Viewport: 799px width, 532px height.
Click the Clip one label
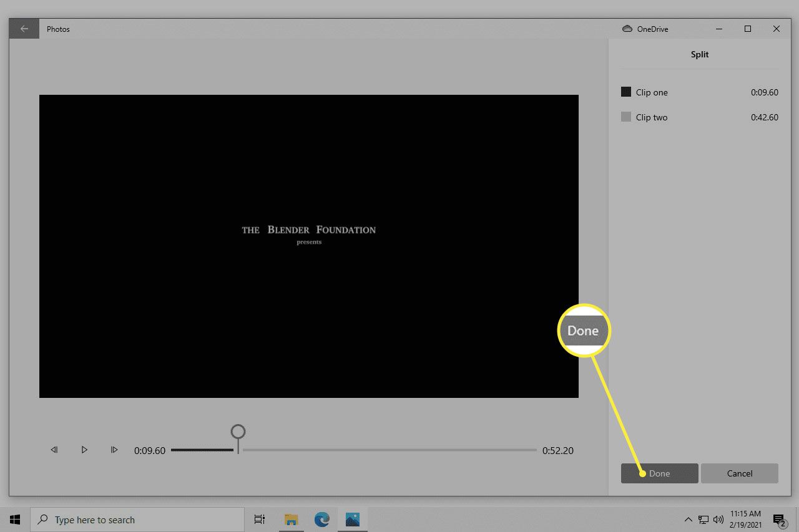click(x=652, y=92)
